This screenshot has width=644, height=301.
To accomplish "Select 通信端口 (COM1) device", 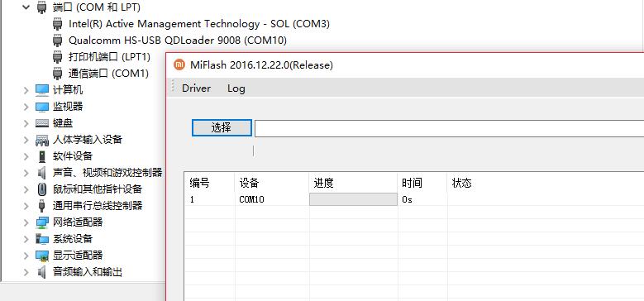I will click(x=108, y=74).
